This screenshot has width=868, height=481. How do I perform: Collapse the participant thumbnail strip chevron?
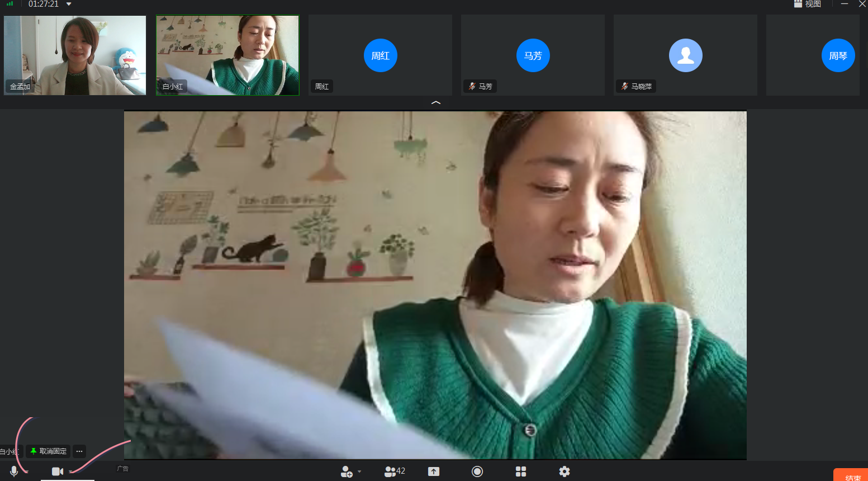click(436, 103)
